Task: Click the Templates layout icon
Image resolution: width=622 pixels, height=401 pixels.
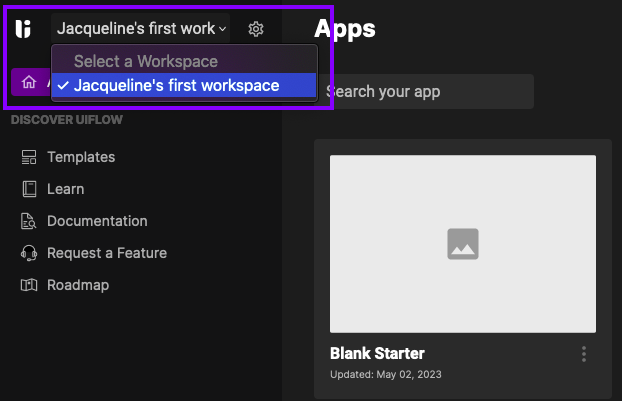Action: click(x=29, y=157)
